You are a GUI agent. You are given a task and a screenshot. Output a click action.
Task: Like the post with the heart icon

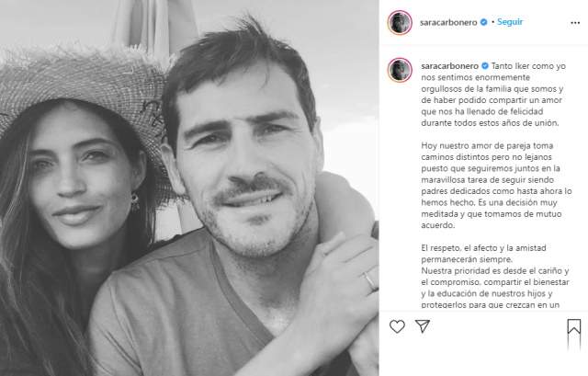397,326
